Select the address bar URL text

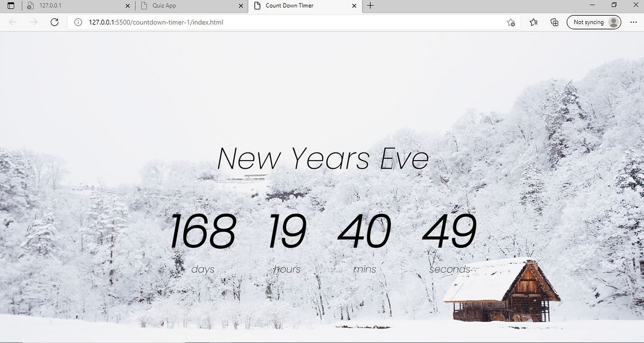click(x=156, y=22)
